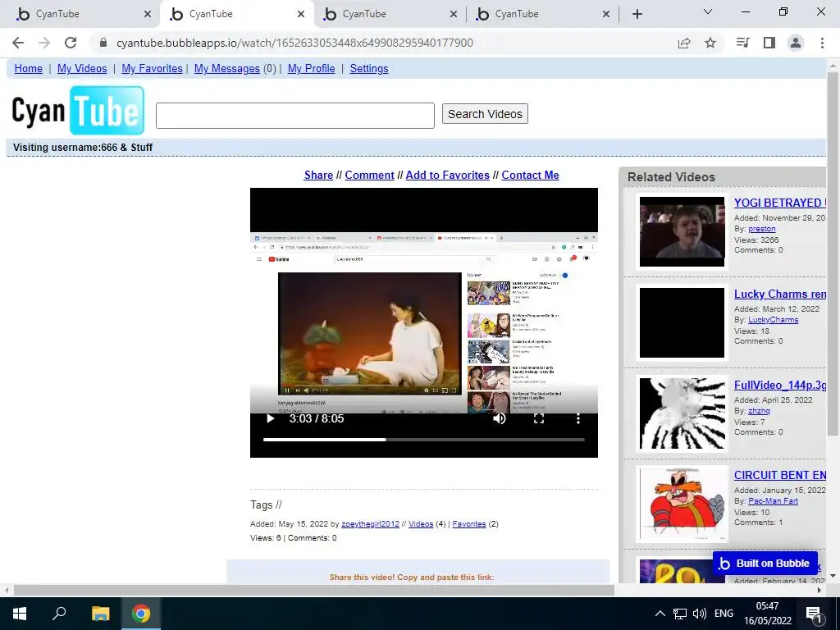Screen dimensions: 840x630
Task: Open the taskbar notification center
Action: (x=815, y=614)
